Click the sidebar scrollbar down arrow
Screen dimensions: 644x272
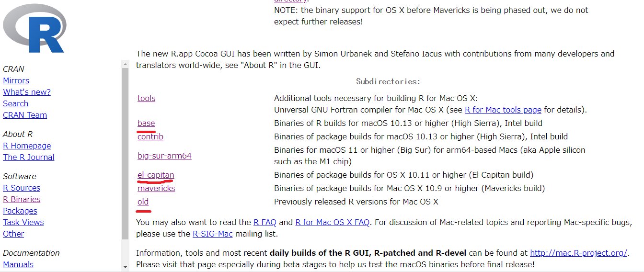[x=126, y=267]
